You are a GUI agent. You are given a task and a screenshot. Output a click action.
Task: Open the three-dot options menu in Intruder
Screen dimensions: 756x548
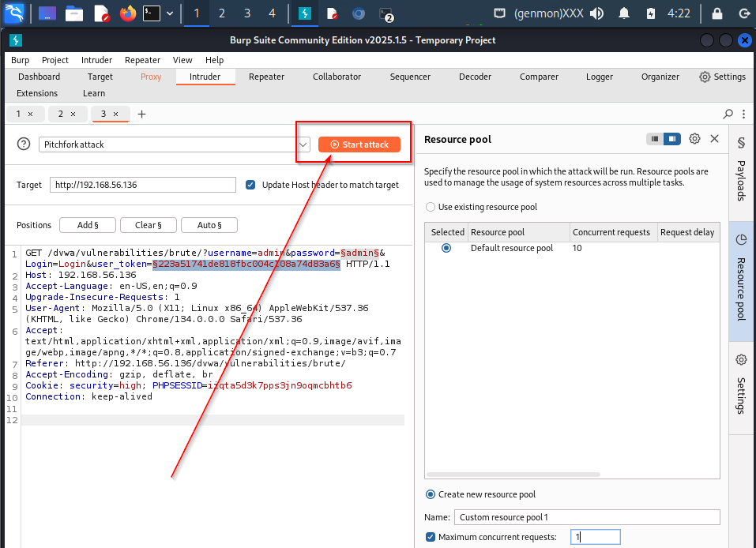[x=744, y=114]
